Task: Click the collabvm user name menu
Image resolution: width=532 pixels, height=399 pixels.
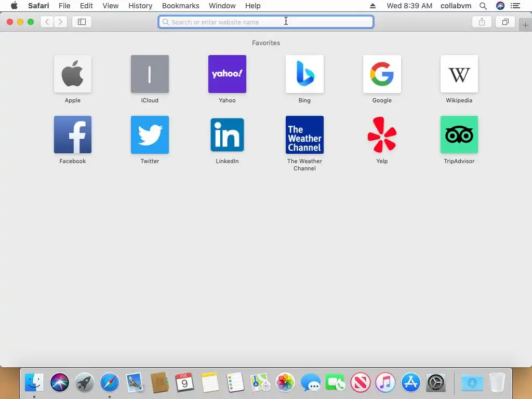Action: 456,6
